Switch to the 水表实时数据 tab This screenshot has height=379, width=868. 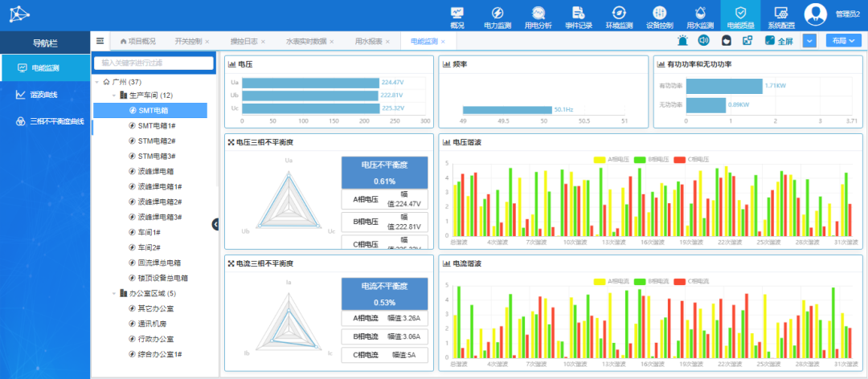(x=306, y=41)
